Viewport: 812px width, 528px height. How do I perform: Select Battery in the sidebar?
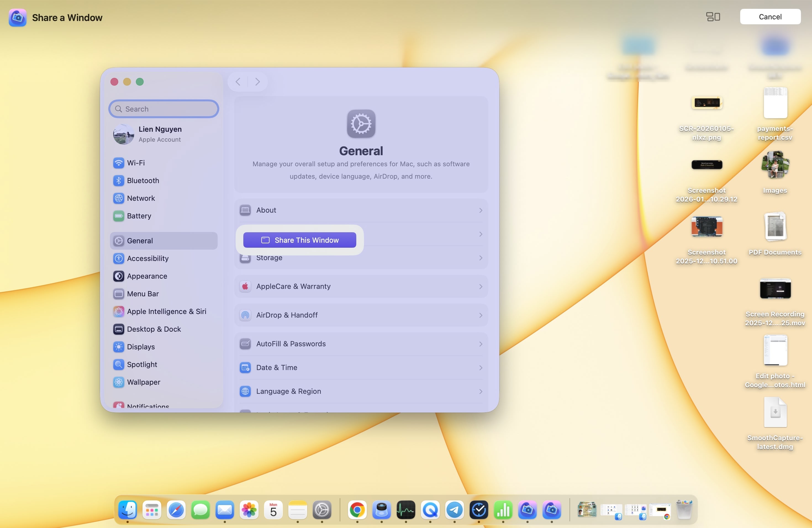point(164,216)
